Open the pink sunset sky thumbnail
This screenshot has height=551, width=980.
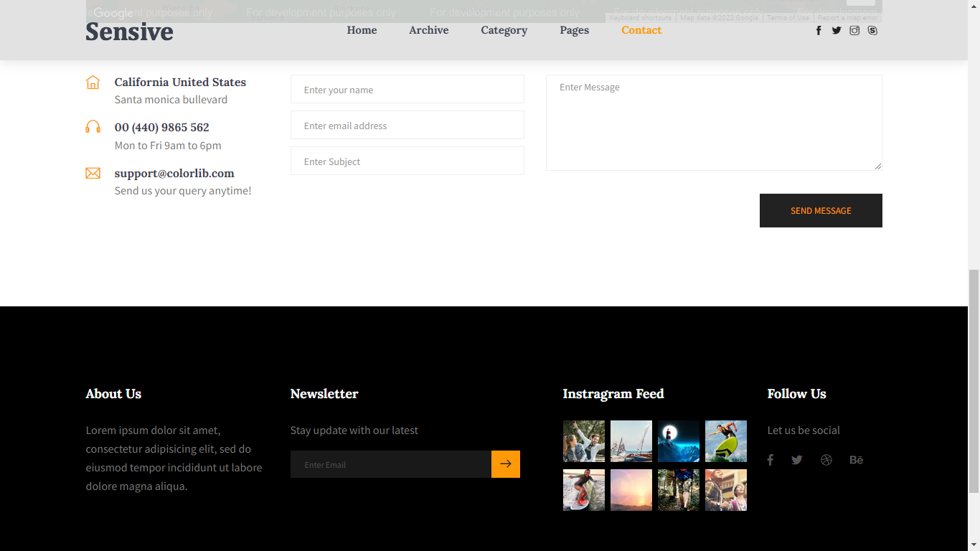631,490
